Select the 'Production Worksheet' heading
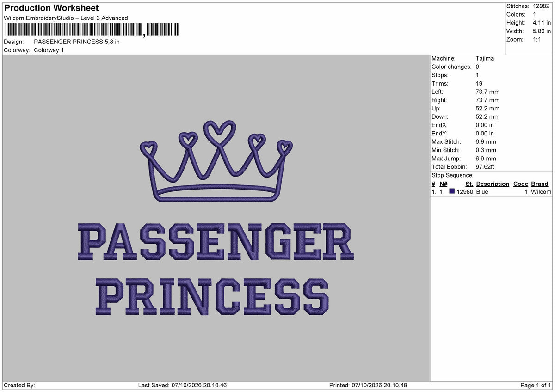 [51, 8]
